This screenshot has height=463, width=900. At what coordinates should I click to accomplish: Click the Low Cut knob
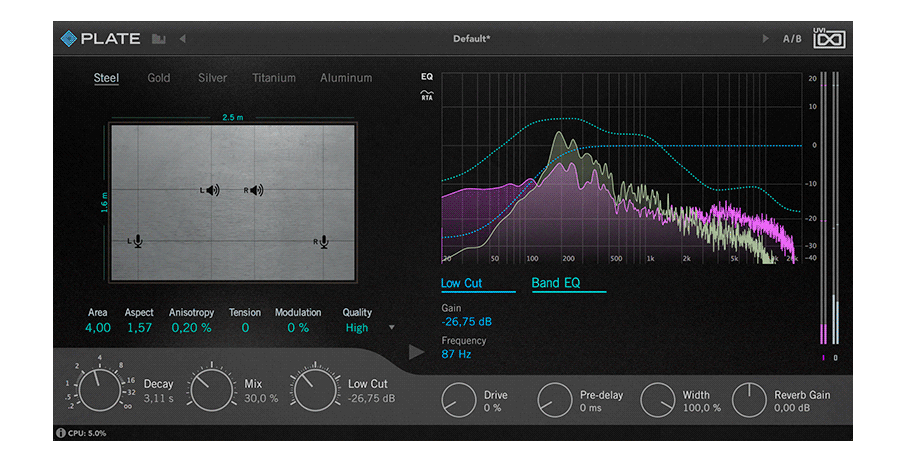coord(313,391)
